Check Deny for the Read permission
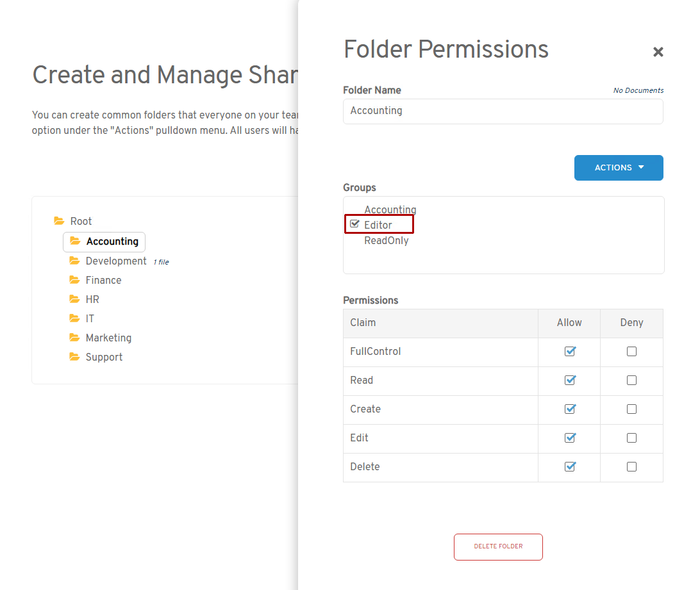The height and width of the screenshot is (590, 700). coord(631,380)
